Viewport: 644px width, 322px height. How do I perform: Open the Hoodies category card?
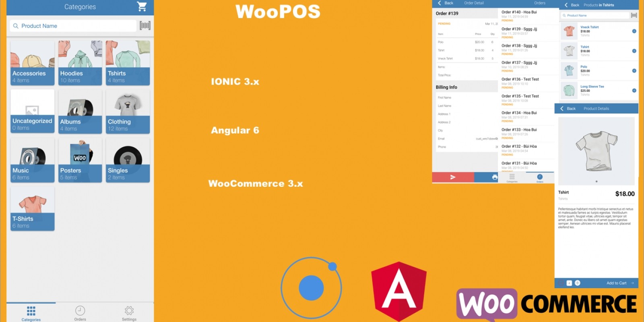pos(80,63)
